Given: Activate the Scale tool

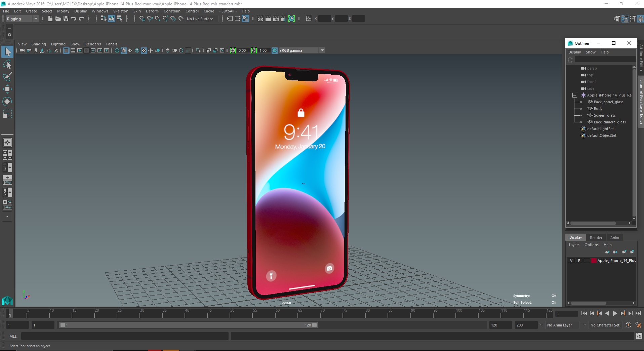Looking at the screenshot, I should pos(7,114).
